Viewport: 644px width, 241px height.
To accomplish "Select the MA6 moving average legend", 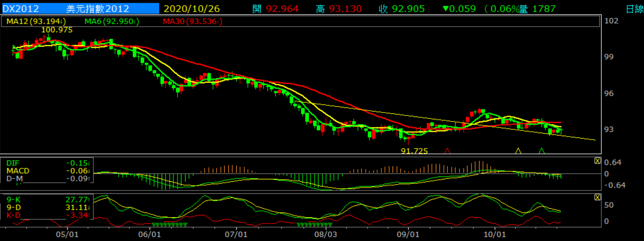I will coord(112,22).
